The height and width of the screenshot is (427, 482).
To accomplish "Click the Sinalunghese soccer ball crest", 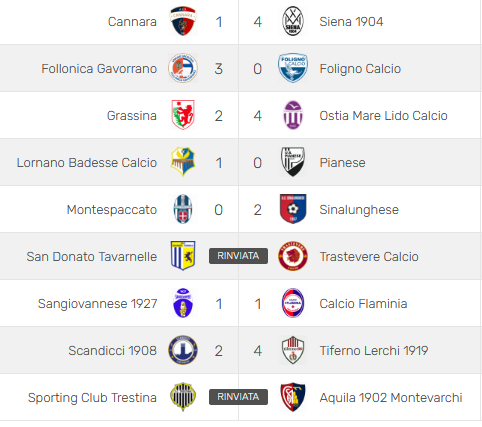I will point(293,209).
